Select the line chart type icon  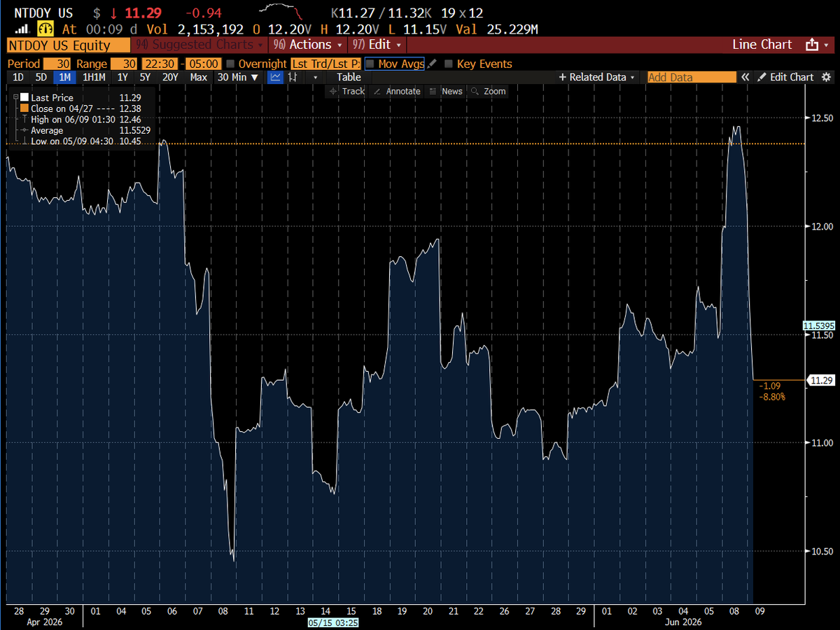(x=275, y=77)
